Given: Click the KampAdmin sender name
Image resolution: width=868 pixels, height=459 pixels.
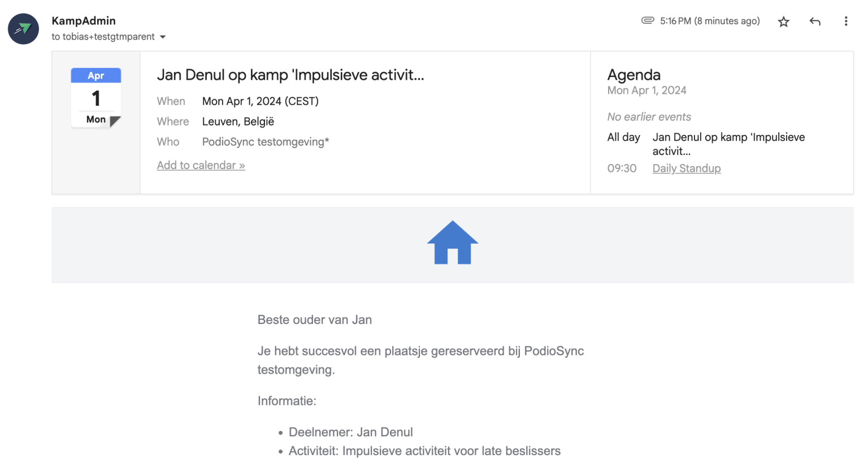Looking at the screenshot, I should (84, 21).
